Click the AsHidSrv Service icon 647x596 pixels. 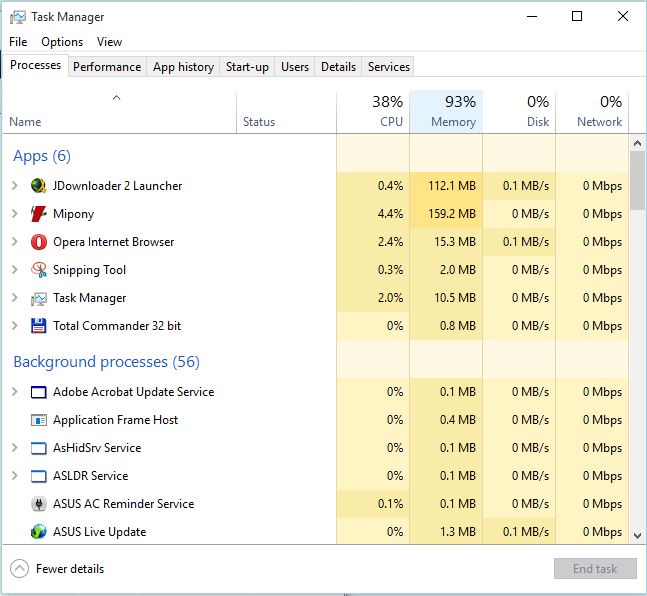[x=38, y=448]
